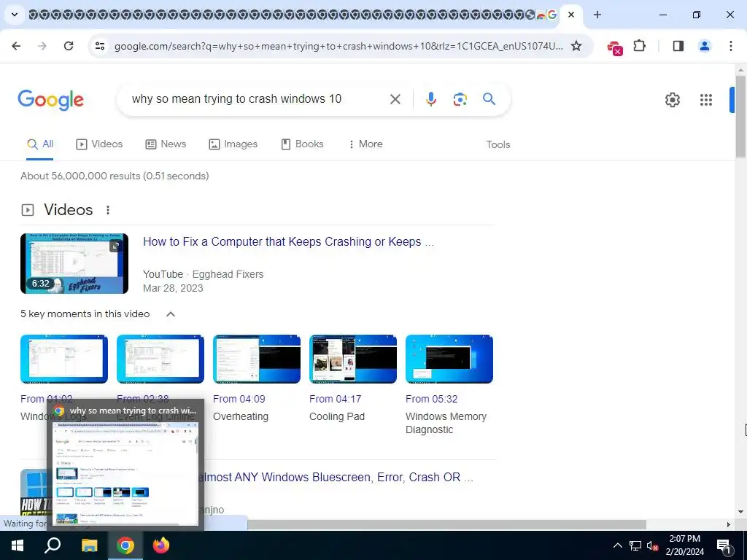Switch to Books results tab
The height and width of the screenshot is (560, 747).
coord(302,144)
